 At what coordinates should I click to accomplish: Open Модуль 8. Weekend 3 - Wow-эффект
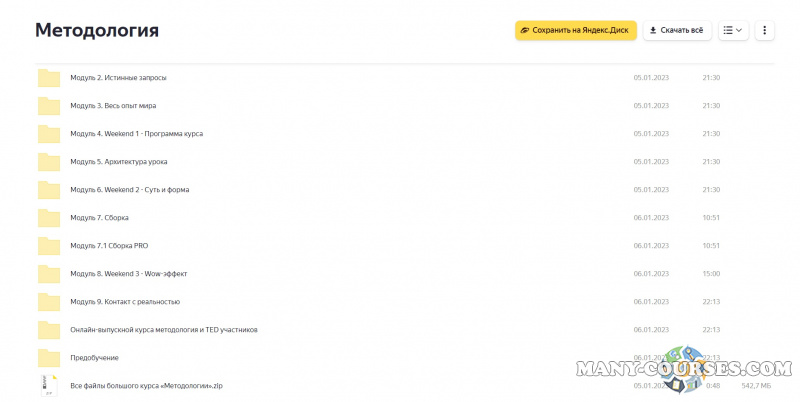pos(128,274)
